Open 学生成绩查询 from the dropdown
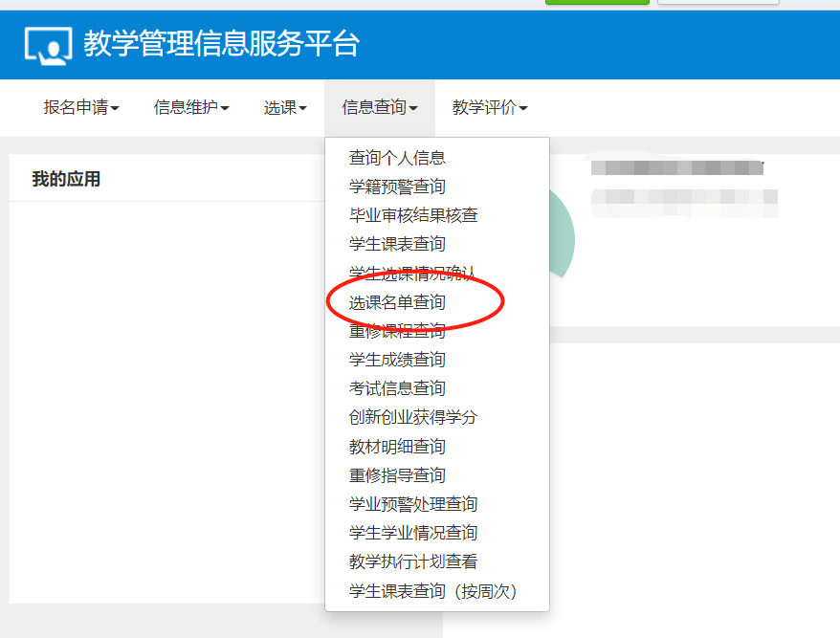This screenshot has width=840, height=638. [x=397, y=360]
